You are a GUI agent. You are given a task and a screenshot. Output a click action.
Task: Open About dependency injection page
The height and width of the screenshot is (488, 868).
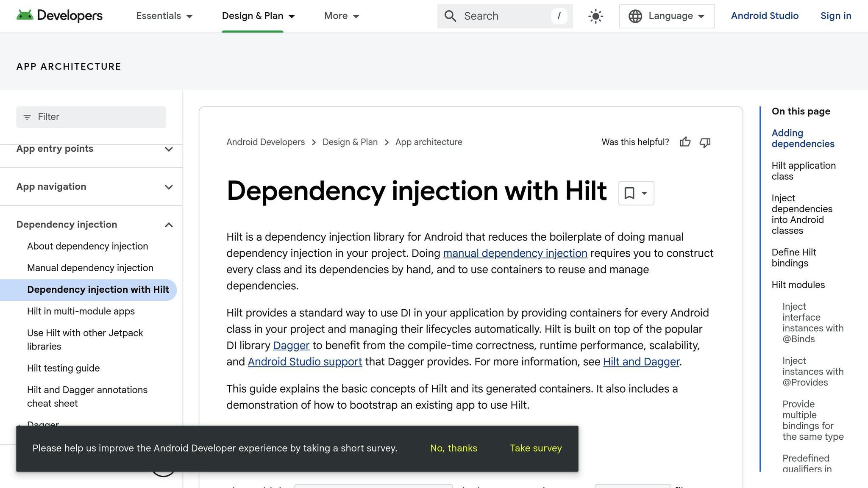tap(88, 246)
